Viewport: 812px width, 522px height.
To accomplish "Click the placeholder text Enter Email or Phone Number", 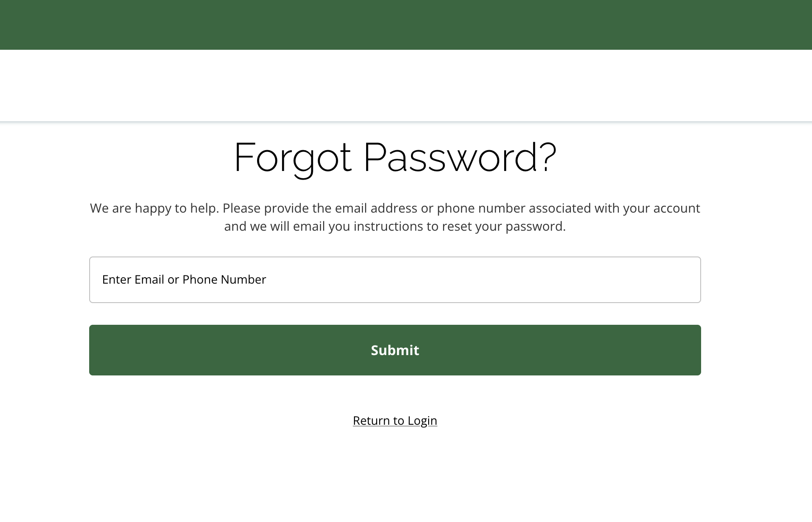I will [184, 280].
